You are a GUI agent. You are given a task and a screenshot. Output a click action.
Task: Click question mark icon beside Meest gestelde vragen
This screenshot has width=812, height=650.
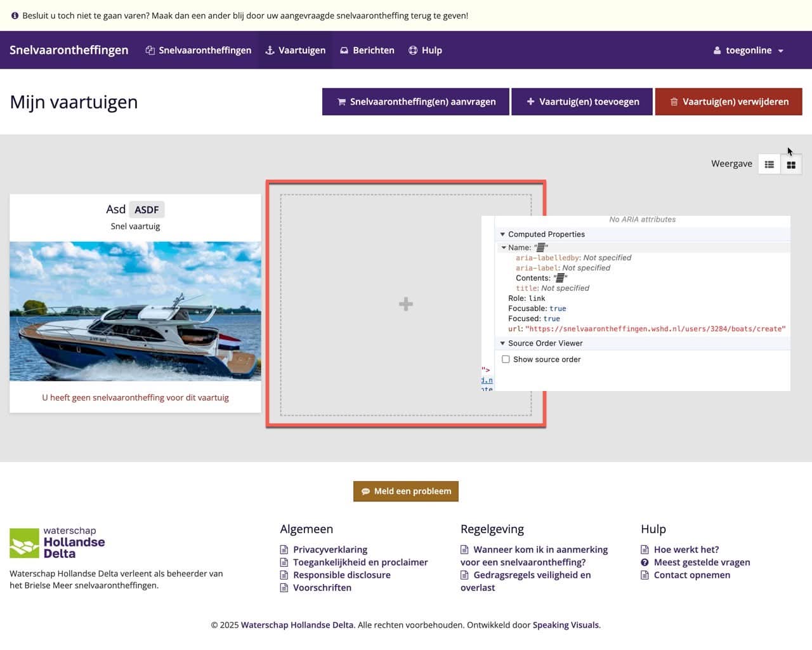click(645, 562)
